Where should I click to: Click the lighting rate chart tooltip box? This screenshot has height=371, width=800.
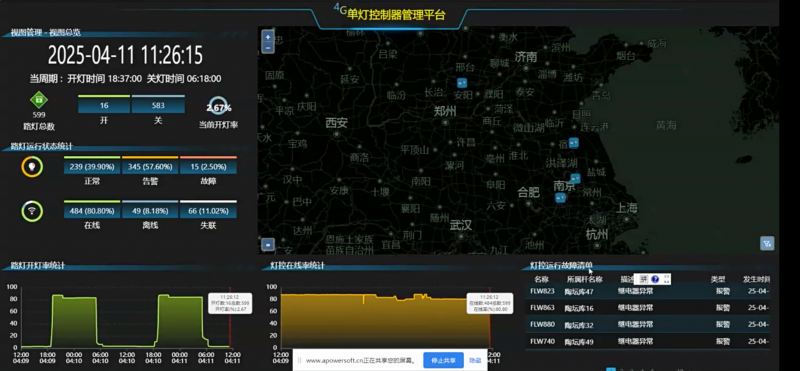click(230, 304)
